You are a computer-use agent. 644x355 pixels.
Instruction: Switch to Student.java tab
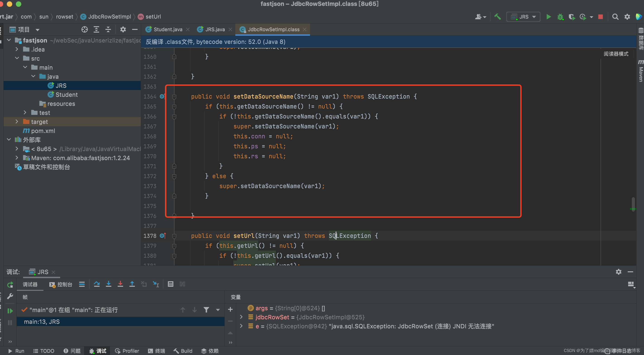pyautogui.click(x=167, y=29)
